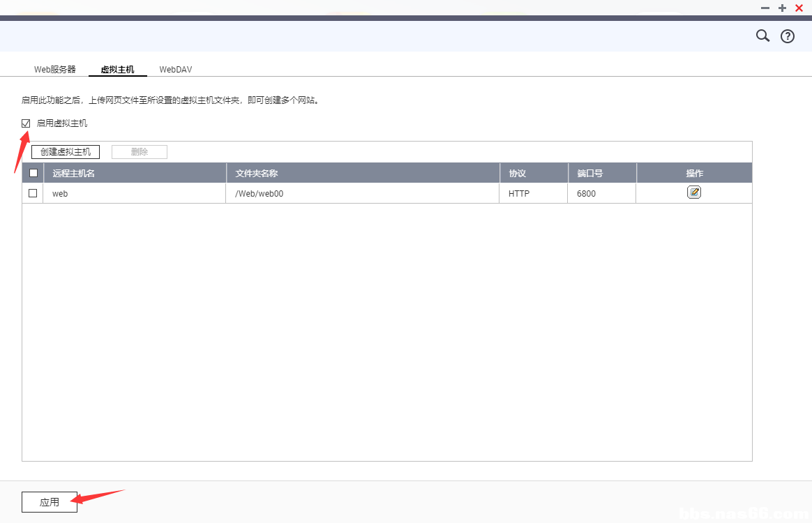The image size is (812, 523).
Task: Open help via question mark icon
Action: pos(787,36)
